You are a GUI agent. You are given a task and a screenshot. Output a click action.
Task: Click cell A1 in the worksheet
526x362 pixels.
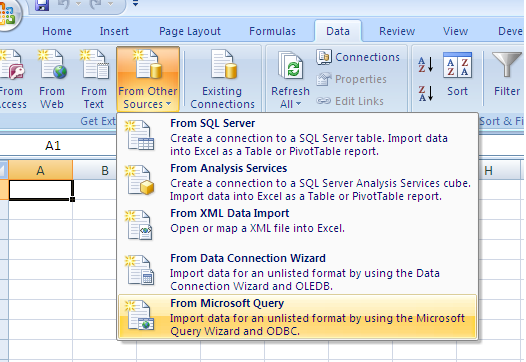40,190
